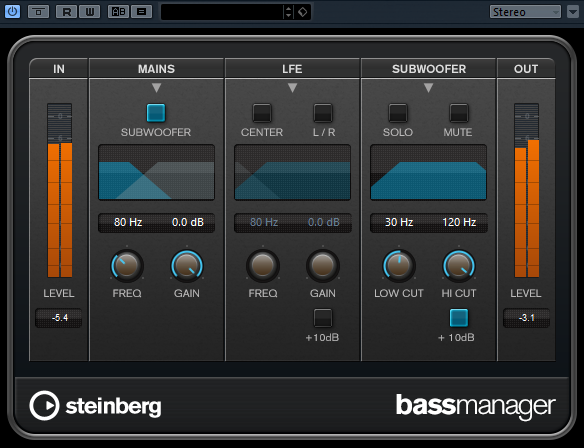Click the bassmanager plugin title

[476, 406]
